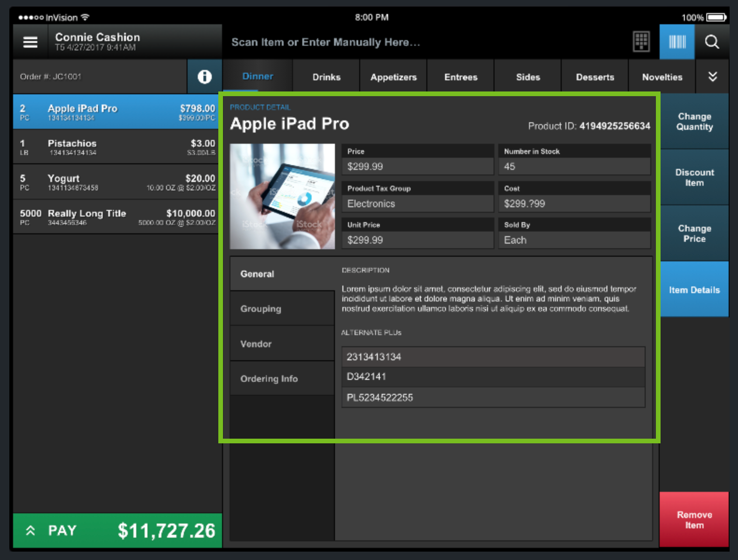738x560 pixels.
Task: Click the Wi-Fi signal icon in status bar
Action: 84,17
